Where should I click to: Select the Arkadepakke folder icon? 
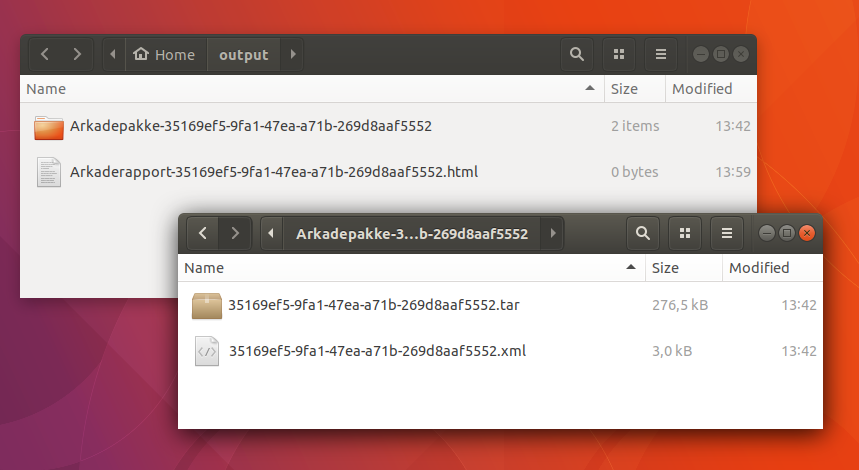pos(49,127)
